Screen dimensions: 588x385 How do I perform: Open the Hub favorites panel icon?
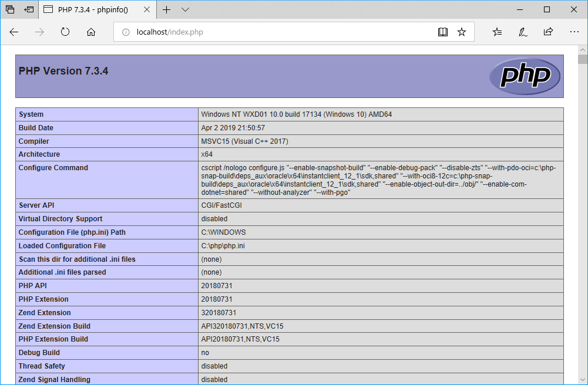(496, 32)
